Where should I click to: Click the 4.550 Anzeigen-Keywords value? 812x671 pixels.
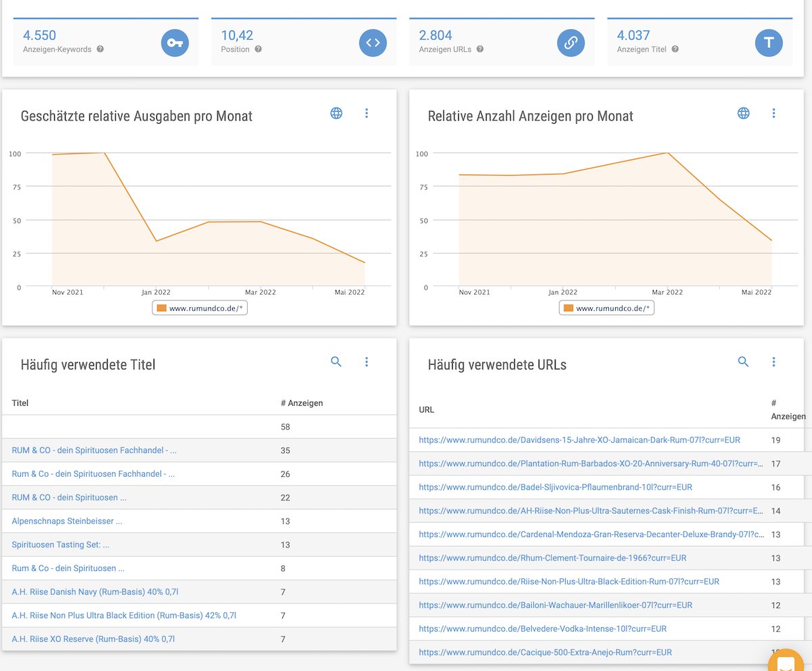pos(39,36)
